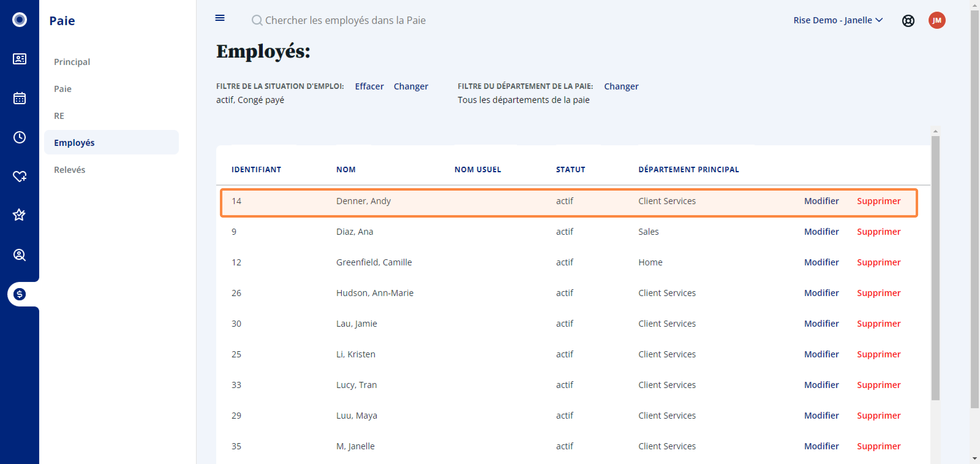This screenshot has width=980, height=464.
Task: Select the name Li, Kristen
Action: (356, 354)
